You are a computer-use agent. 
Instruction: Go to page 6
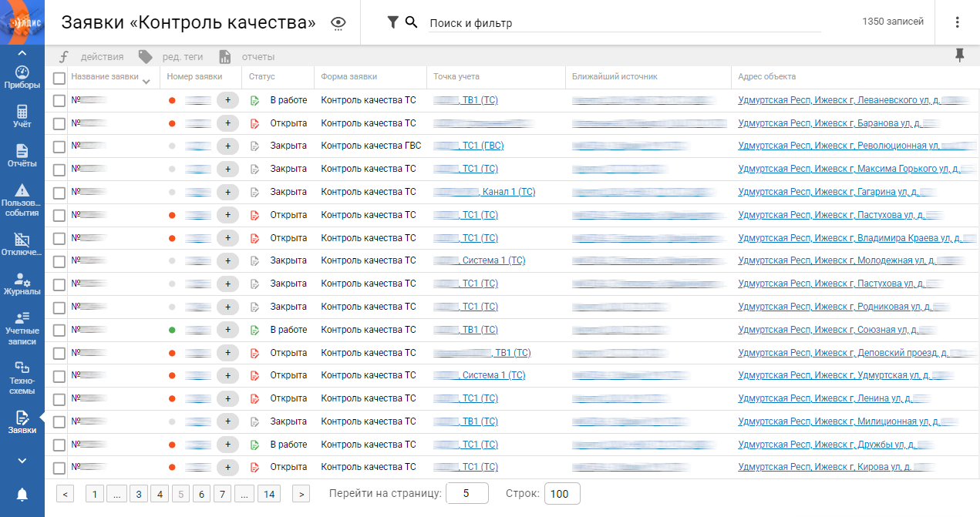point(201,494)
